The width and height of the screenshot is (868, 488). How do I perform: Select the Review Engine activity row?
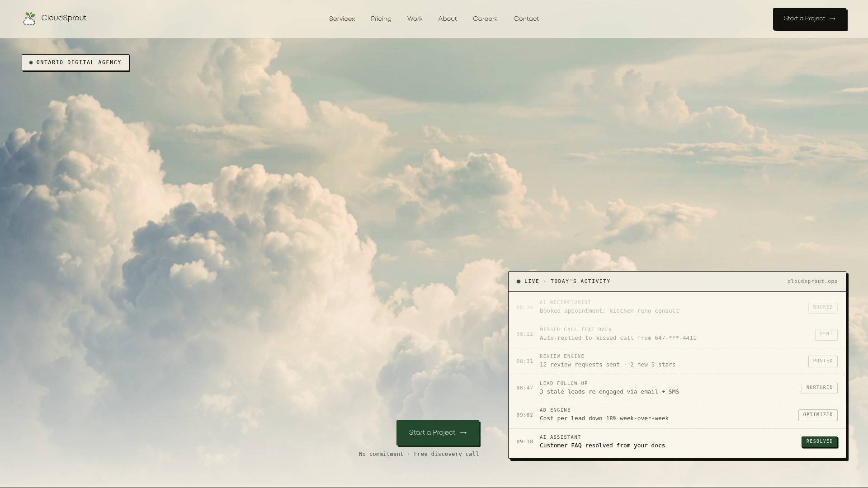677,361
